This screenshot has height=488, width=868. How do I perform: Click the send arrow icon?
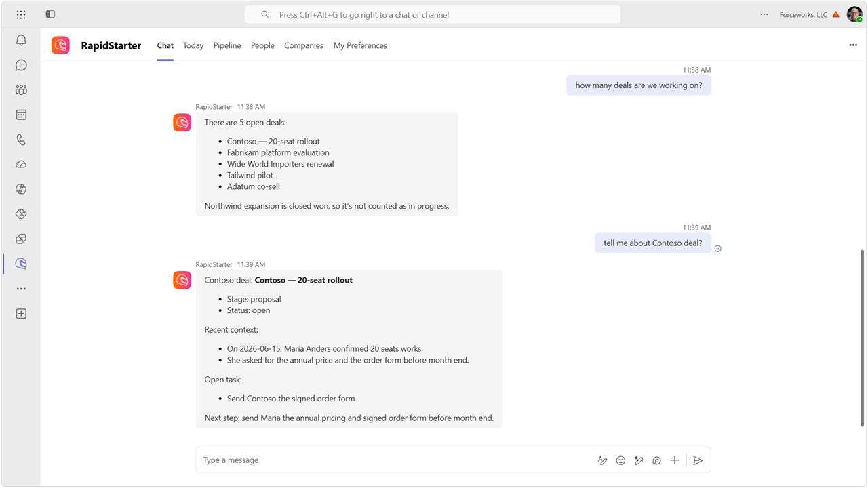698,460
